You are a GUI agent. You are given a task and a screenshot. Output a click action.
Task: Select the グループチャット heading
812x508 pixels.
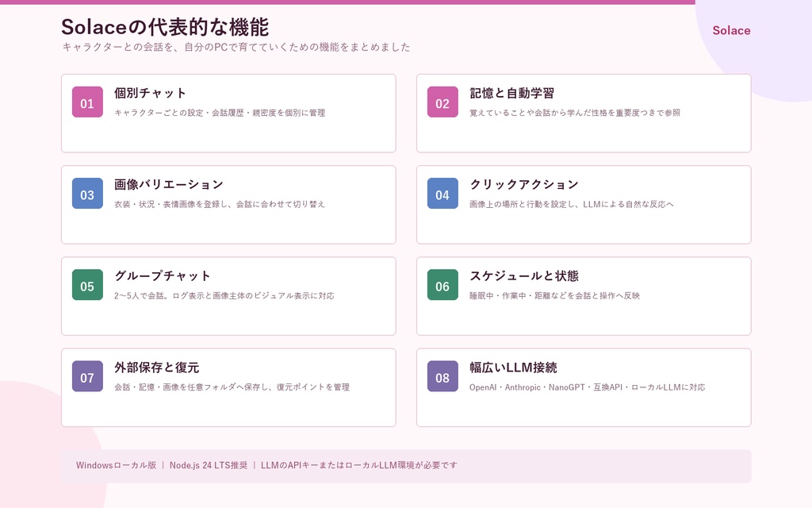pyautogui.click(x=162, y=275)
